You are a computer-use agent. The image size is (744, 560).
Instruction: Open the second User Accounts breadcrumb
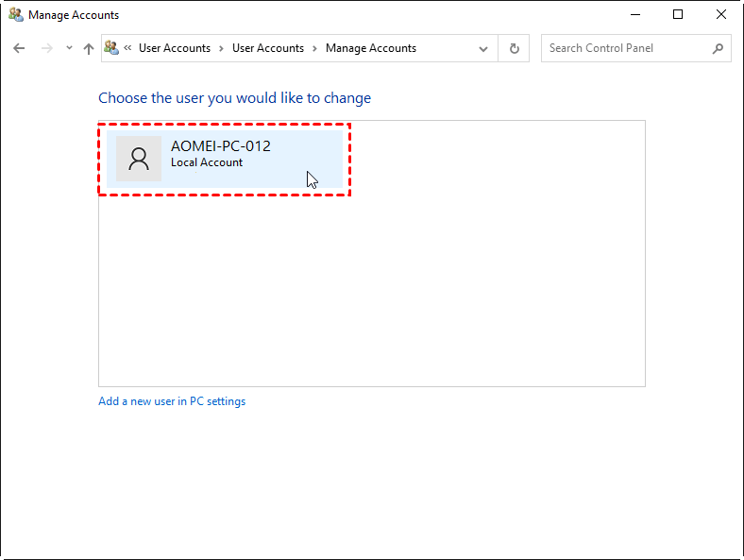tap(268, 48)
